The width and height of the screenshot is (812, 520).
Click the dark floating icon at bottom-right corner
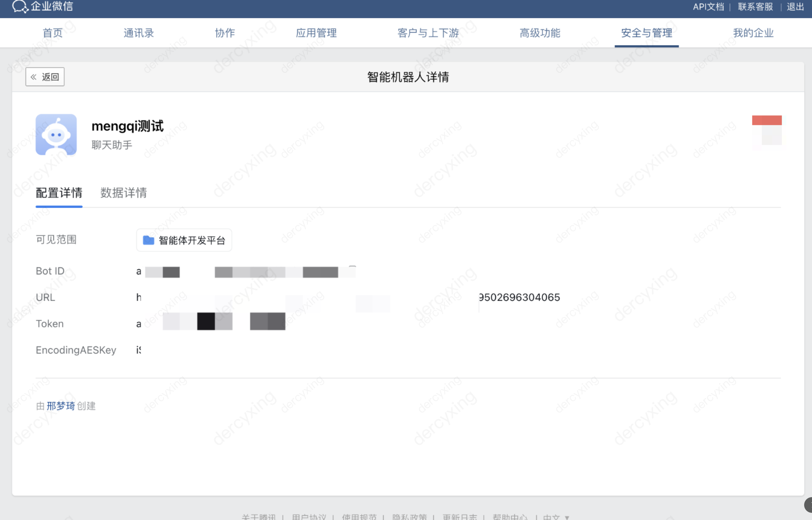pos(808,505)
